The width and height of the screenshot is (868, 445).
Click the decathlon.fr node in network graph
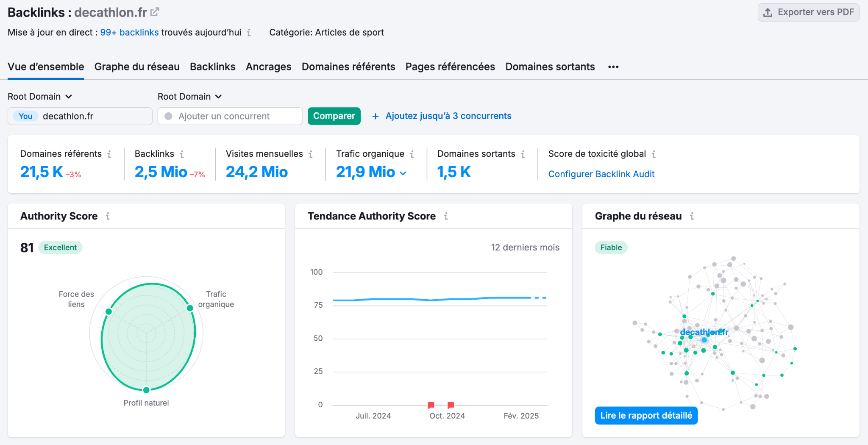[x=704, y=340]
